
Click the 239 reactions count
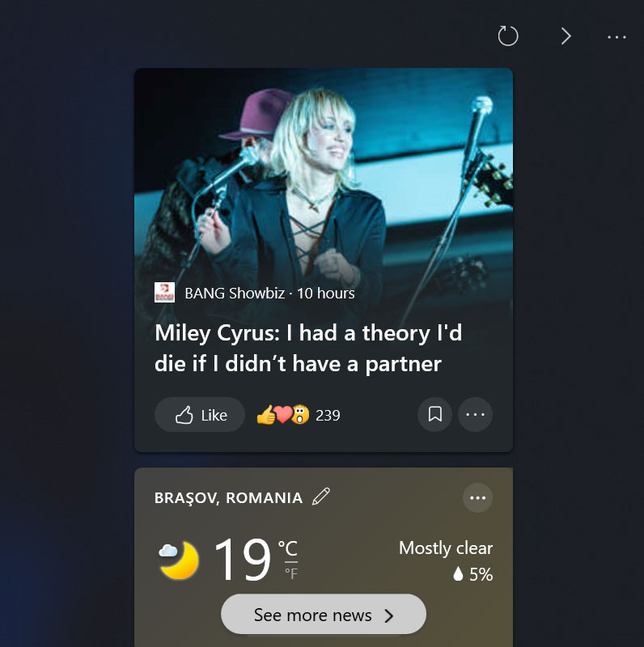click(328, 415)
